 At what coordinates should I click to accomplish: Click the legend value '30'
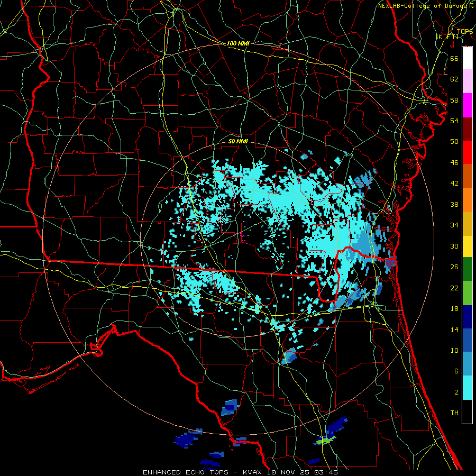coord(454,246)
